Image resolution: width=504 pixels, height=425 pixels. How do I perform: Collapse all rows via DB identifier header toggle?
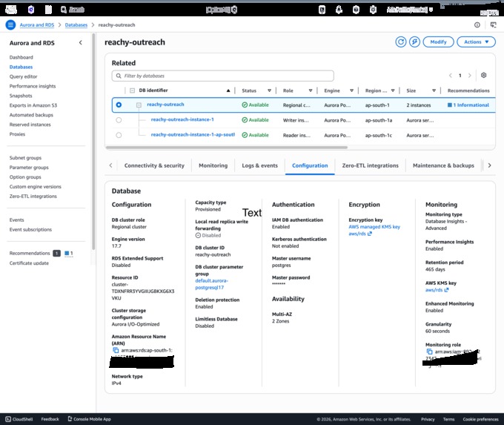click(132, 90)
